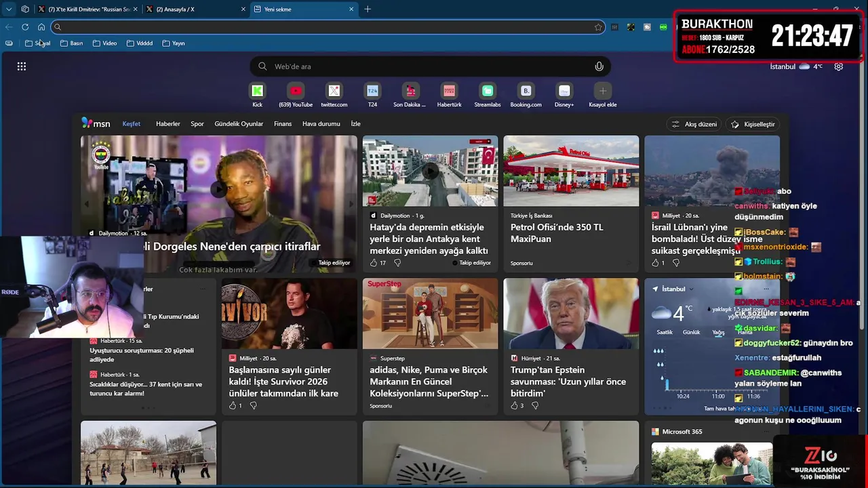
Task: Like the Hatay earthquake article
Action: click(x=374, y=263)
